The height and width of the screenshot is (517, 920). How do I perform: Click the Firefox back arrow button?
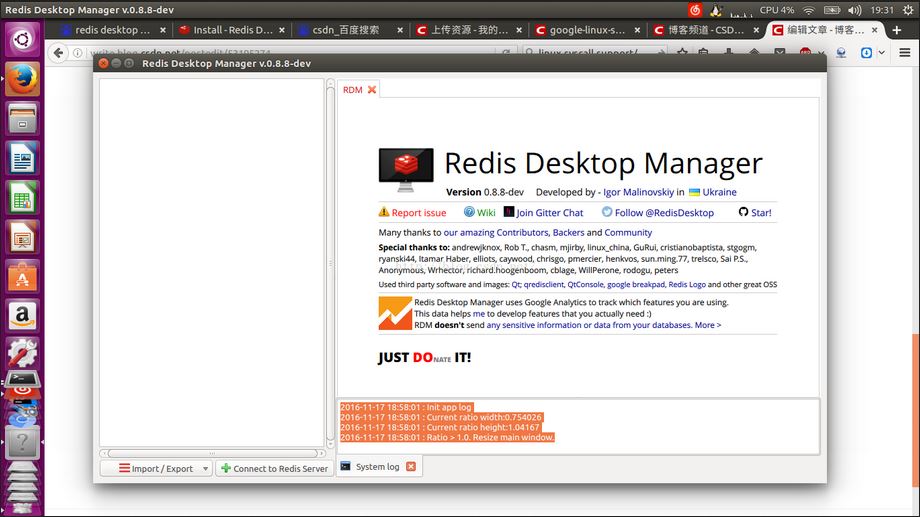click(x=58, y=53)
